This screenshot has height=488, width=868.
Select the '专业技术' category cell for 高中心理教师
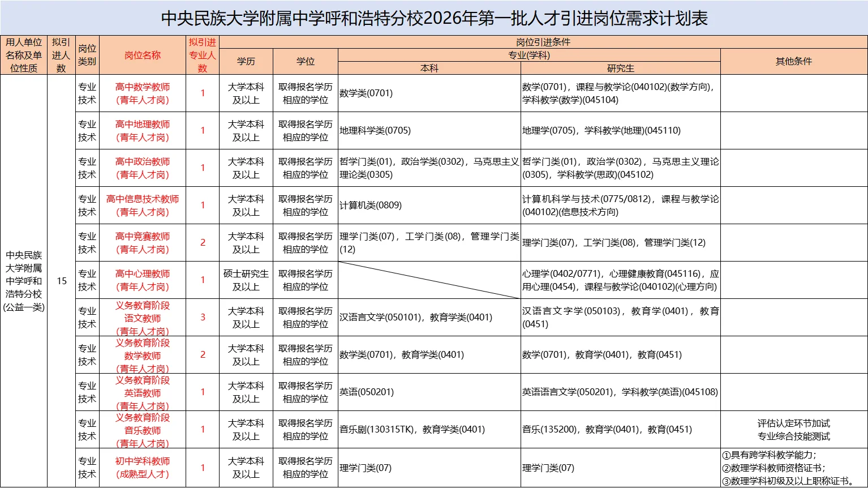(x=87, y=280)
